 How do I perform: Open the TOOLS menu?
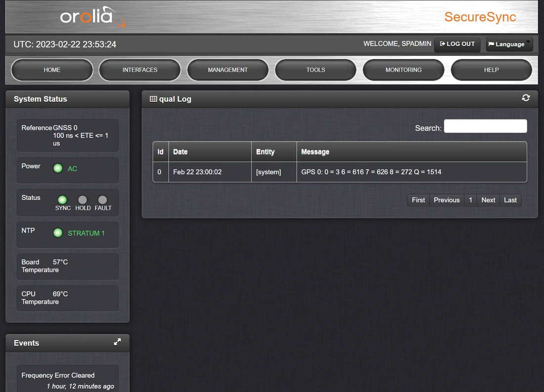pos(316,70)
